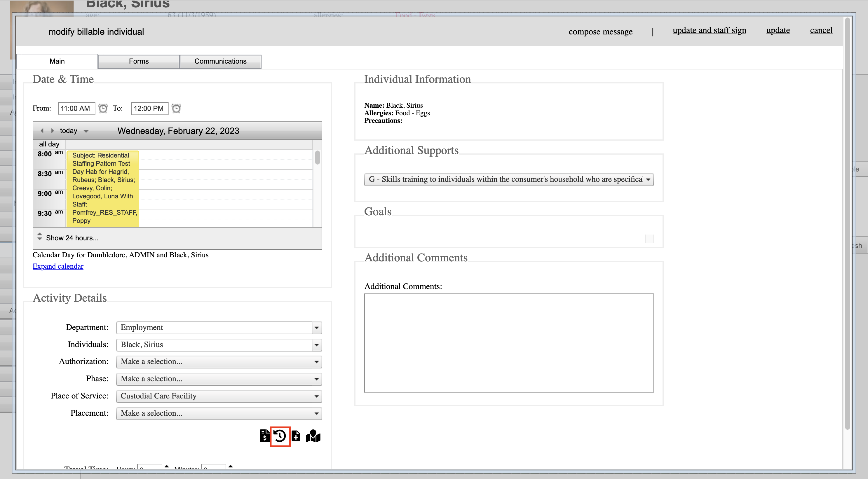Screen dimensions: 868x479
Task: Click the Name: Black, Sirius text
Action: 393,105
